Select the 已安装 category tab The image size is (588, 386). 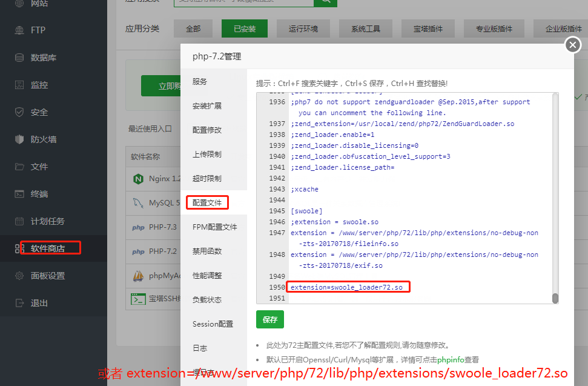[x=245, y=29]
